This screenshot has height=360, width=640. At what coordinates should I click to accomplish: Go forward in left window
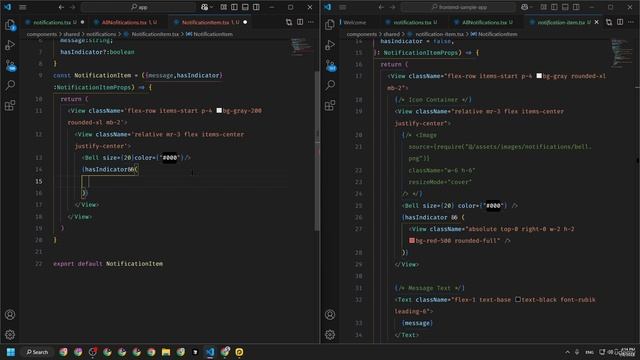pos(72,7)
